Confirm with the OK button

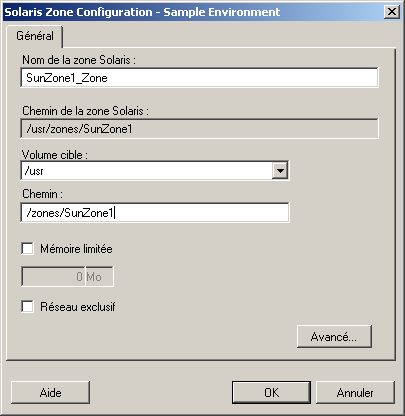(271, 393)
